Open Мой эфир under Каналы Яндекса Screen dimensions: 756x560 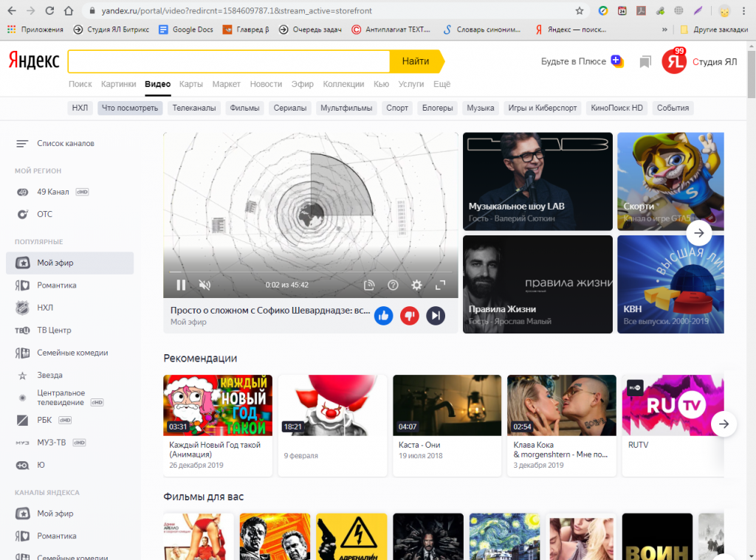click(70, 514)
